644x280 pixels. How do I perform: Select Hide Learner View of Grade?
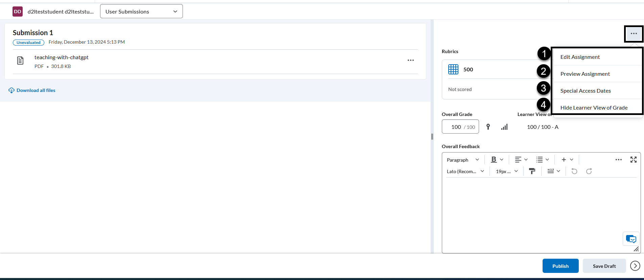pos(594,108)
